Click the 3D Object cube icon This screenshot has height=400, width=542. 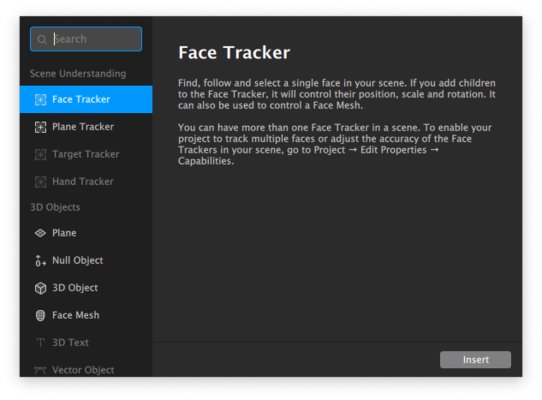click(x=40, y=288)
